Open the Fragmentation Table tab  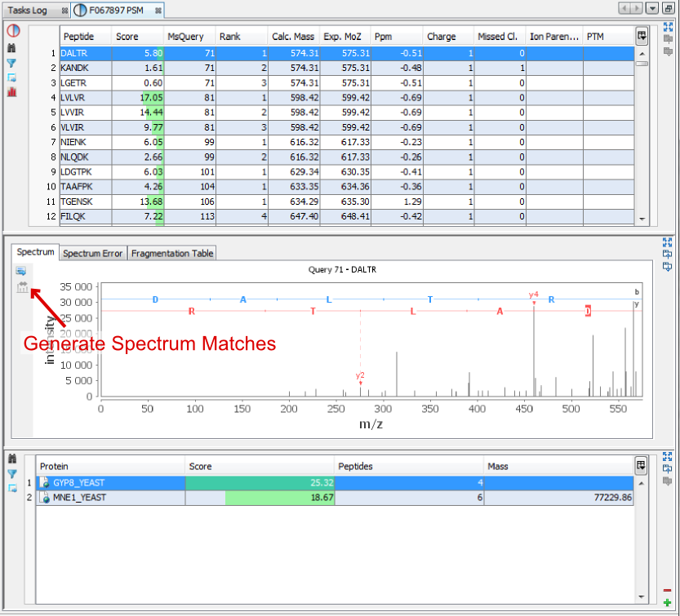(x=172, y=254)
